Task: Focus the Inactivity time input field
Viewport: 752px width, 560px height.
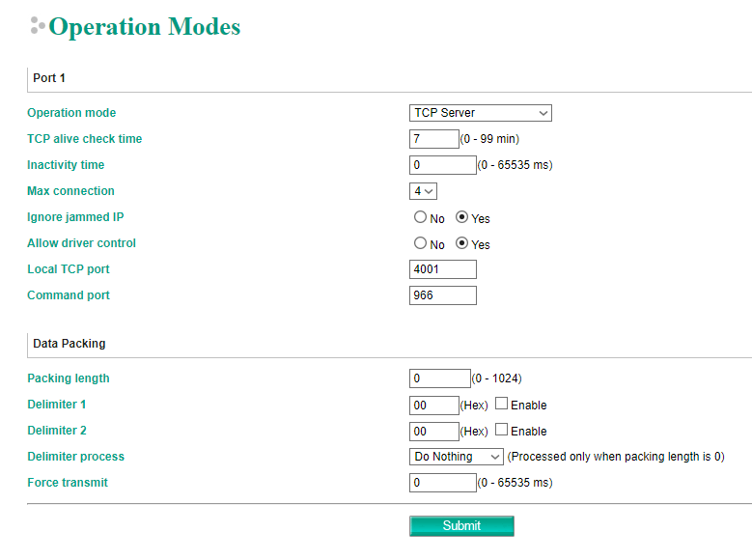Action: 442,165
